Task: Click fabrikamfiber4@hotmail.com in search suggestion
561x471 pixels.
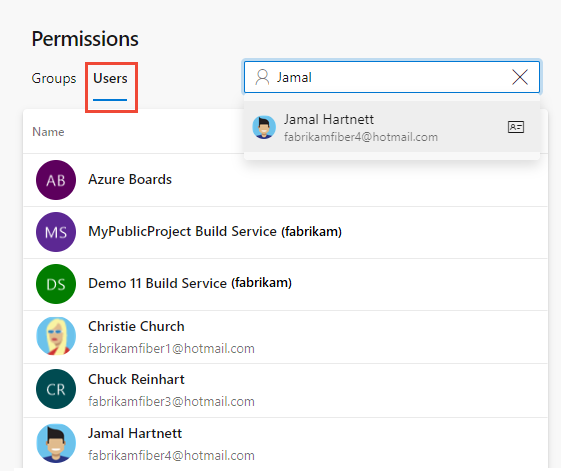Action: [x=361, y=137]
